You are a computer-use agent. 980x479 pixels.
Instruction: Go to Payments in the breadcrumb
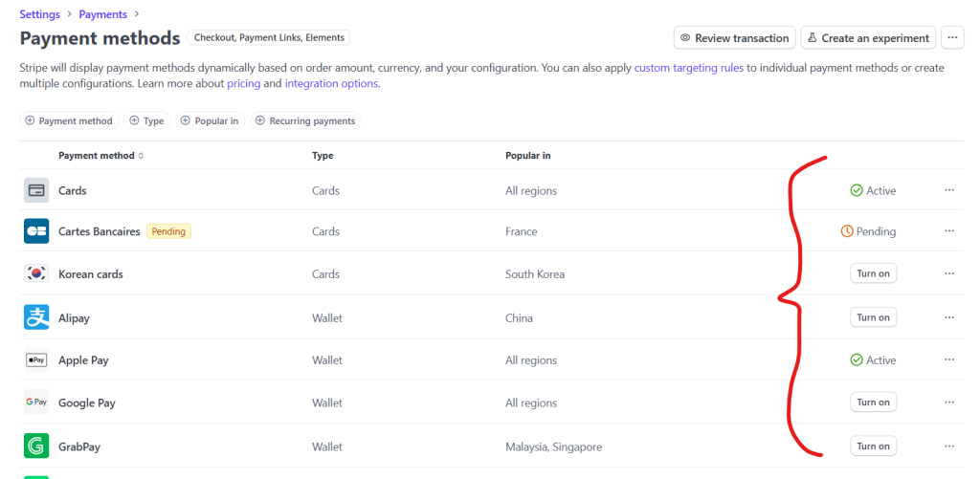[x=102, y=14]
